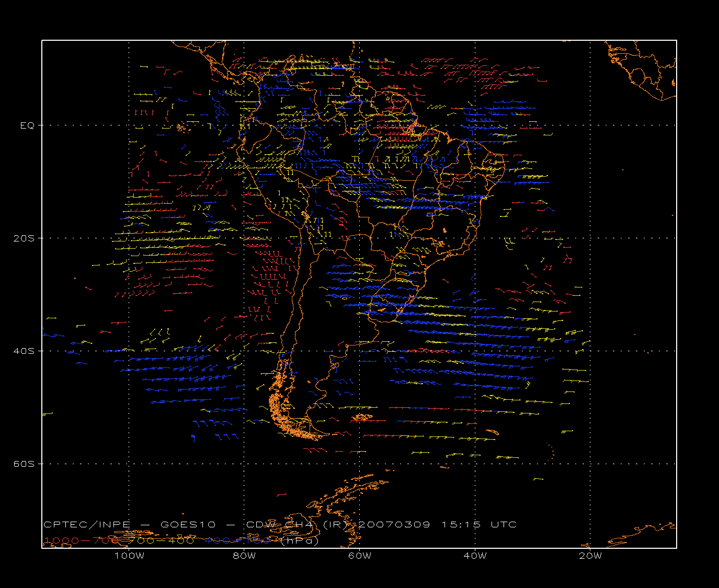This screenshot has height=588, width=719.
Task: Click the (hPa) unit label
Action: [299, 541]
